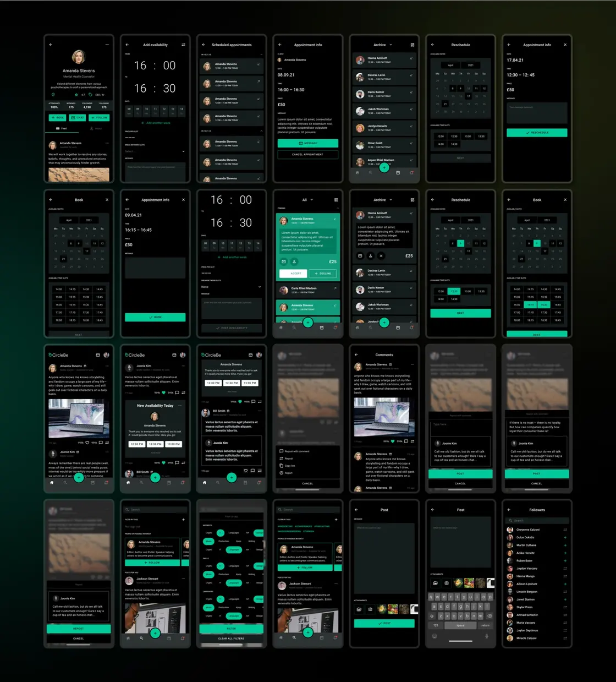Tap the green RESCHEDULE button
The height and width of the screenshot is (682, 616).
pos(537,133)
